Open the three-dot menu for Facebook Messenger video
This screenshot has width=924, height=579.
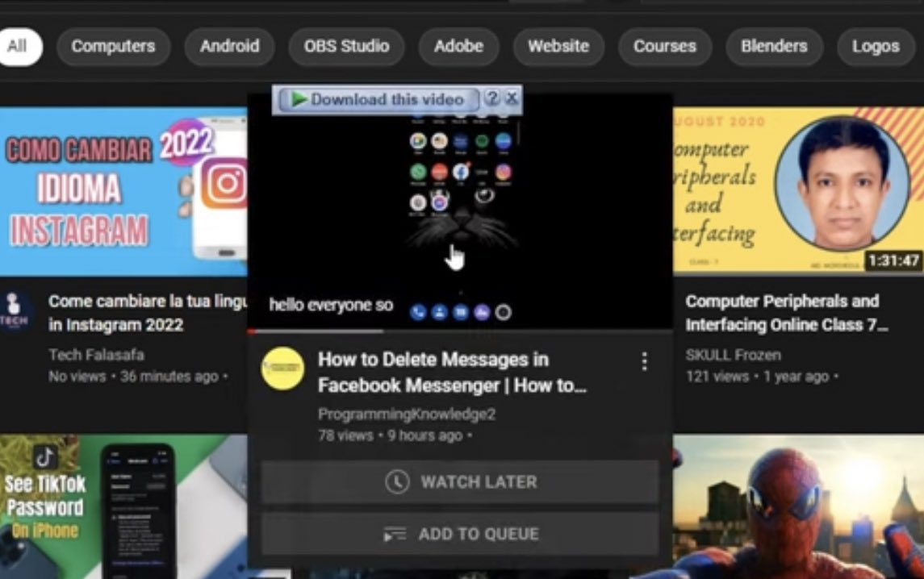tap(645, 361)
